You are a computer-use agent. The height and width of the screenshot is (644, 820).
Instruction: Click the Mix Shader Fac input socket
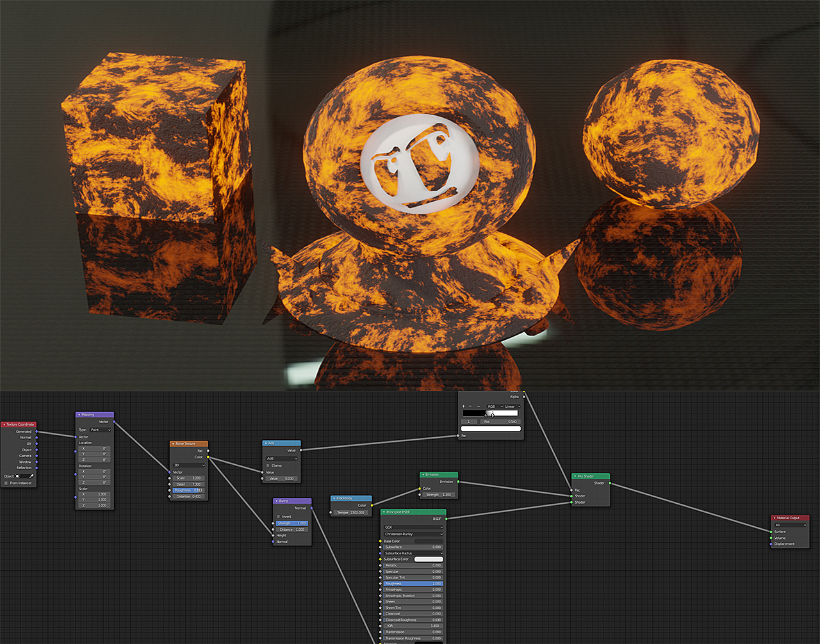(571, 490)
